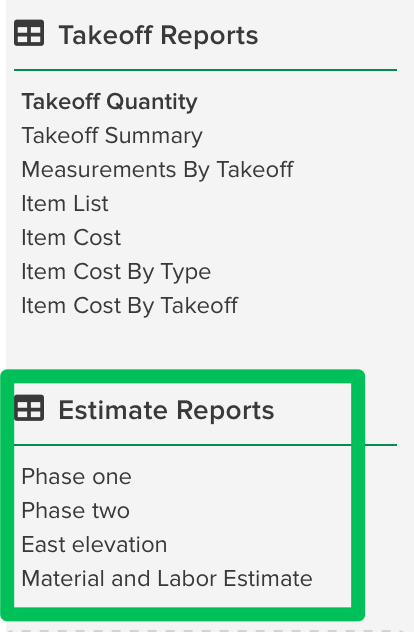This screenshot has width=414, height=632.
Task: Open the Phase two estimate report
Action: tap(76, 510)
